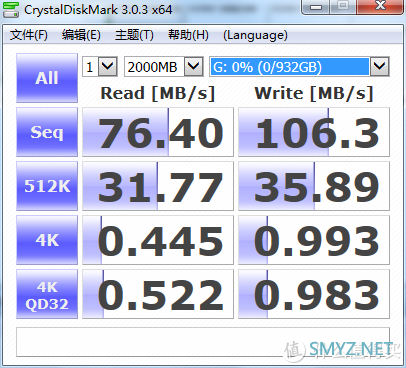Start the 512K benchmark test

tap(47, 186)
